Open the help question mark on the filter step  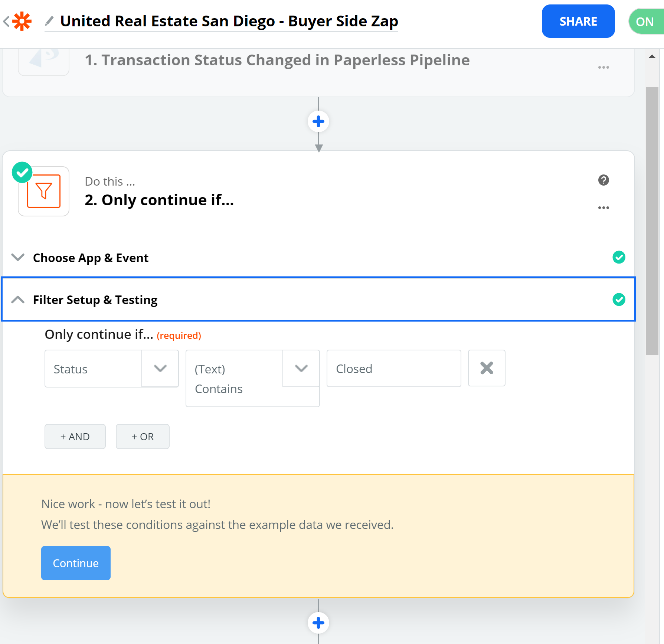click(x=603, y=180)
